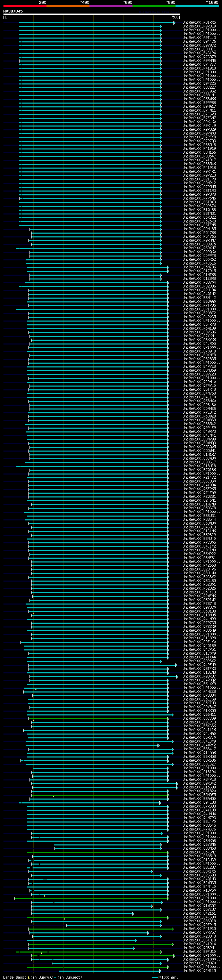Select the UniRef100_Q26683 label
This screenshot has width=222, height=980.
click(199, 875)
